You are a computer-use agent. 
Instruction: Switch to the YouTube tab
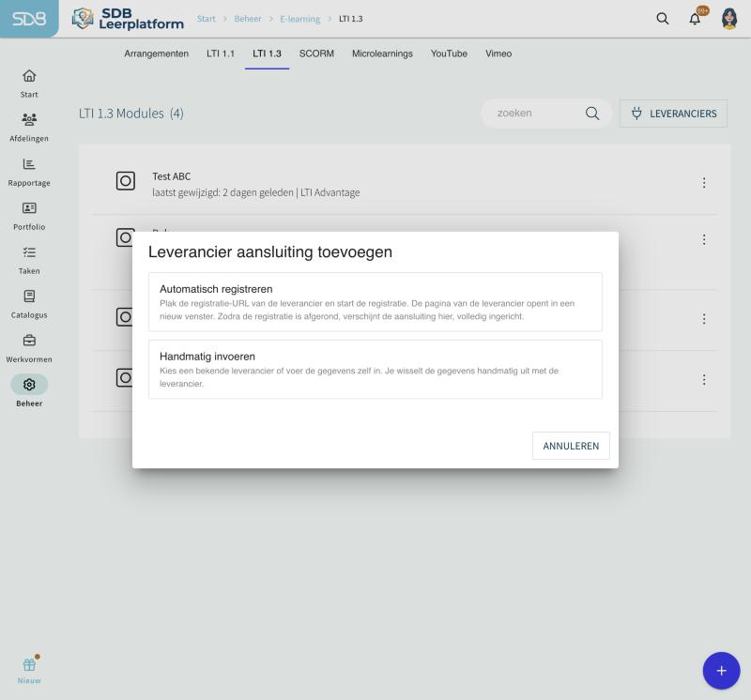[x=449, y=53]
